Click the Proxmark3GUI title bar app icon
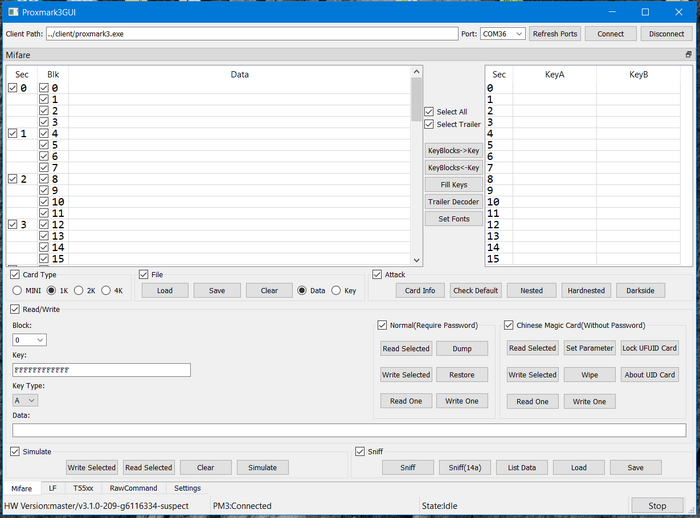700x518 pixels. [x=13, y=12]
